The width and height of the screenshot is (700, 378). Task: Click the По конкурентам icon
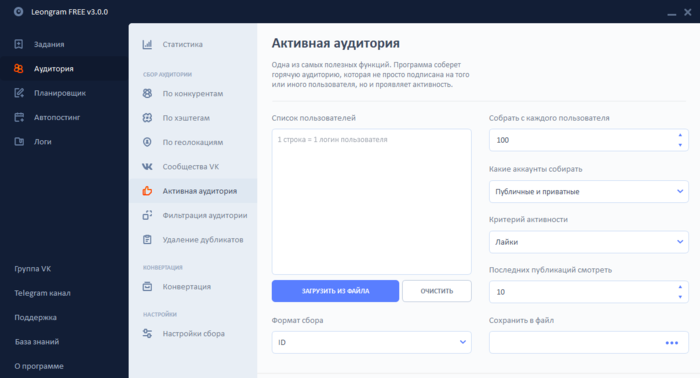tap(147, 93)
